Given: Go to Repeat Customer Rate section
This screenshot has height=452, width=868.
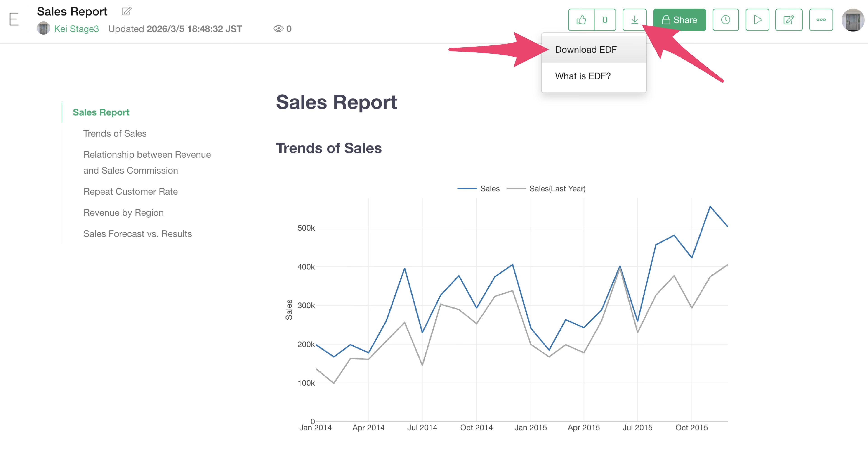Looking at the screenshot, I should 130,192.
